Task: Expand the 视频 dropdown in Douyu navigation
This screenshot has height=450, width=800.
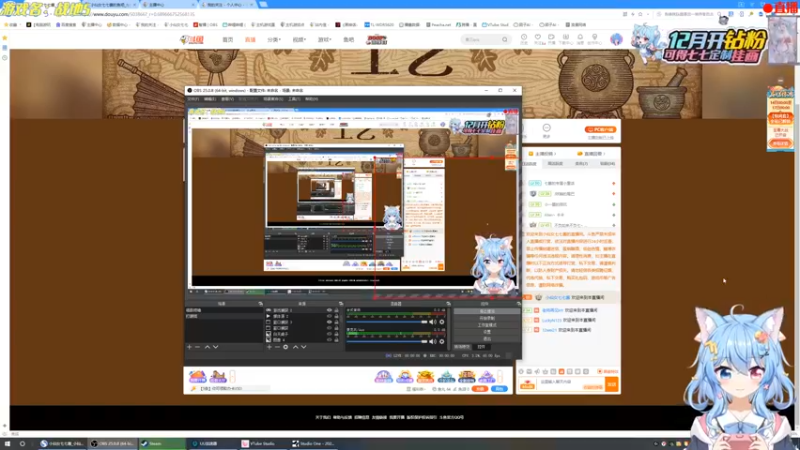Action: 299,39
